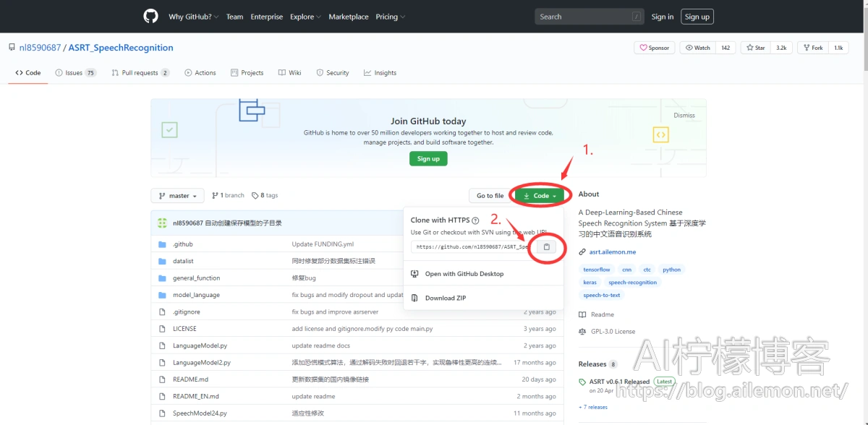Click the speech-recognition topic tag
This screenshot has width=868, height=425.
[633, 283]
